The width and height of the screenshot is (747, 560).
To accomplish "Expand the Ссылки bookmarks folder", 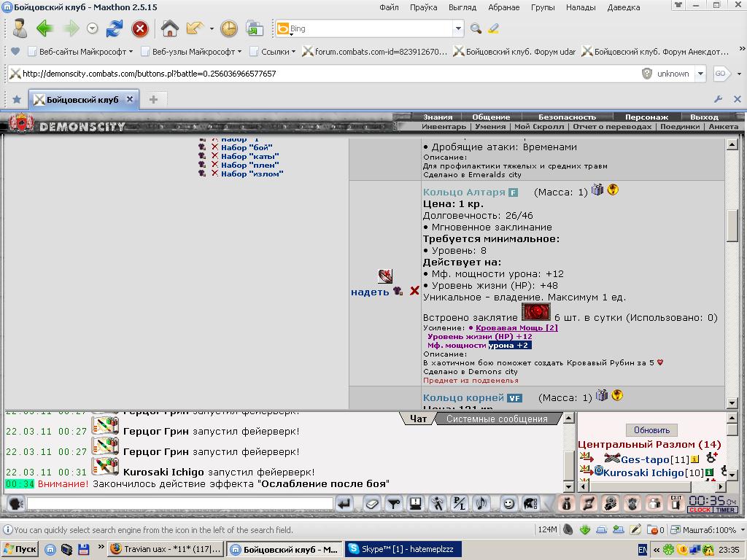I will pos(273,52).
